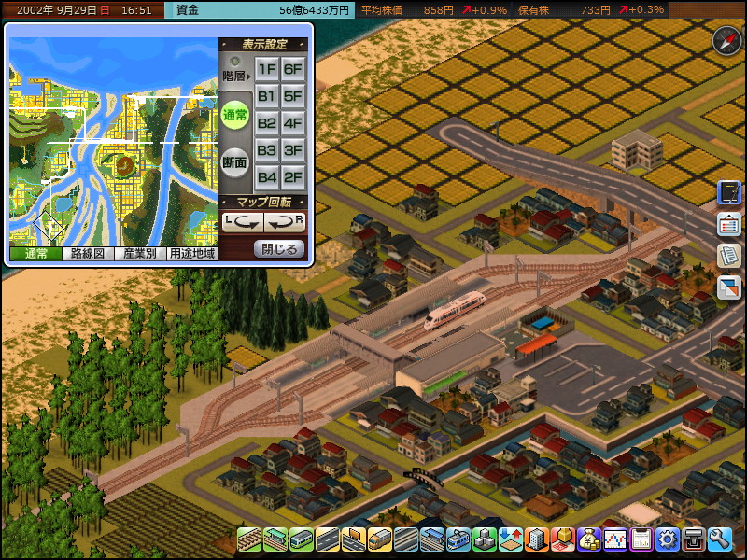Select basement level B4
747x560 pixels.
266,178
